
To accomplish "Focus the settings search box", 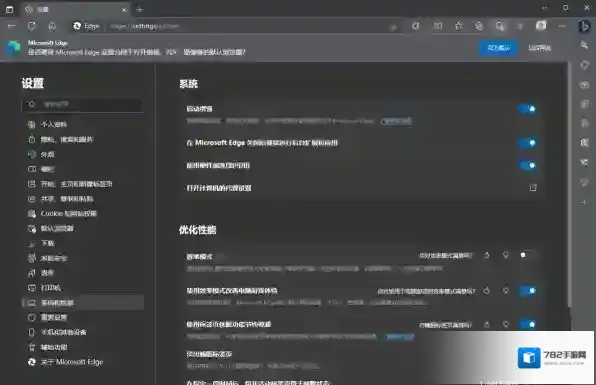I will [x=82, y=105].
